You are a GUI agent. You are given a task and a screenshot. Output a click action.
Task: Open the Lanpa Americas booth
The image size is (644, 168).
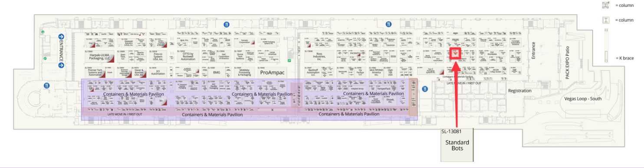click(x=273, y=53)
